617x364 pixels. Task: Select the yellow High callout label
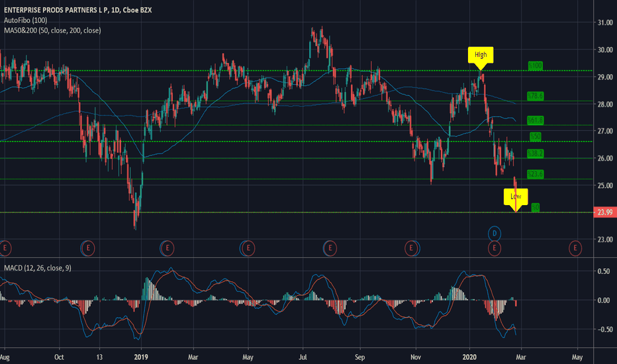point(481,55)
